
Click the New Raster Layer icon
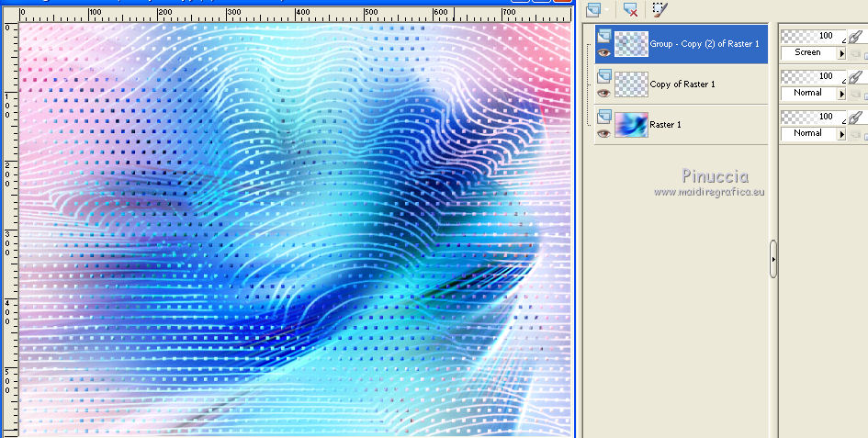(x=593, y=9)
